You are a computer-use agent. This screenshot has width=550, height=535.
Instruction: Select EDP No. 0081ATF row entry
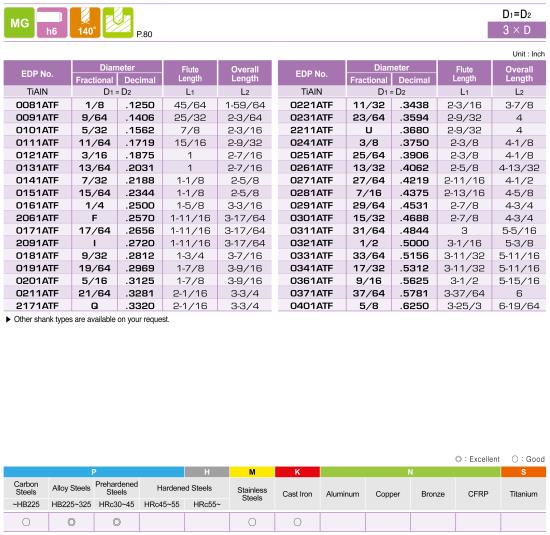(x=37, y=105)
